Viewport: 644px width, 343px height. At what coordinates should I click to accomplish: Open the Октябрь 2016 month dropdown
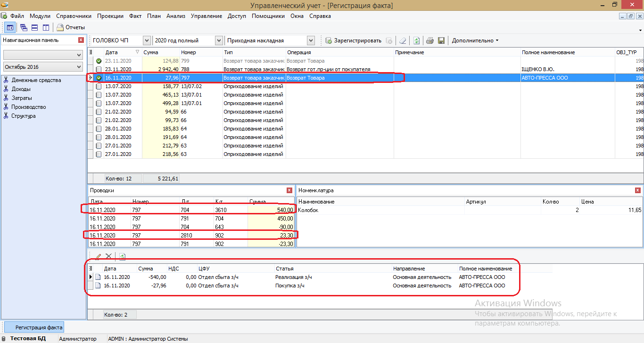click(x=79, y=67)
